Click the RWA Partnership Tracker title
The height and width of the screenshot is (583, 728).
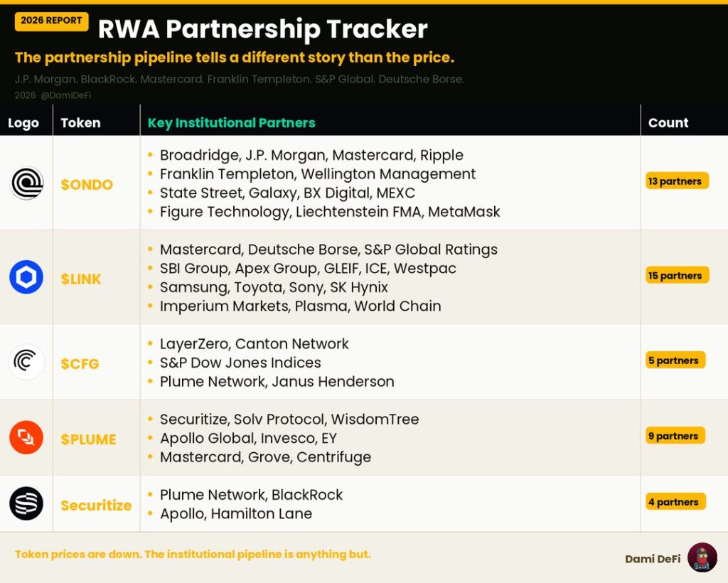pyautogui.click(x=263, y=29)
